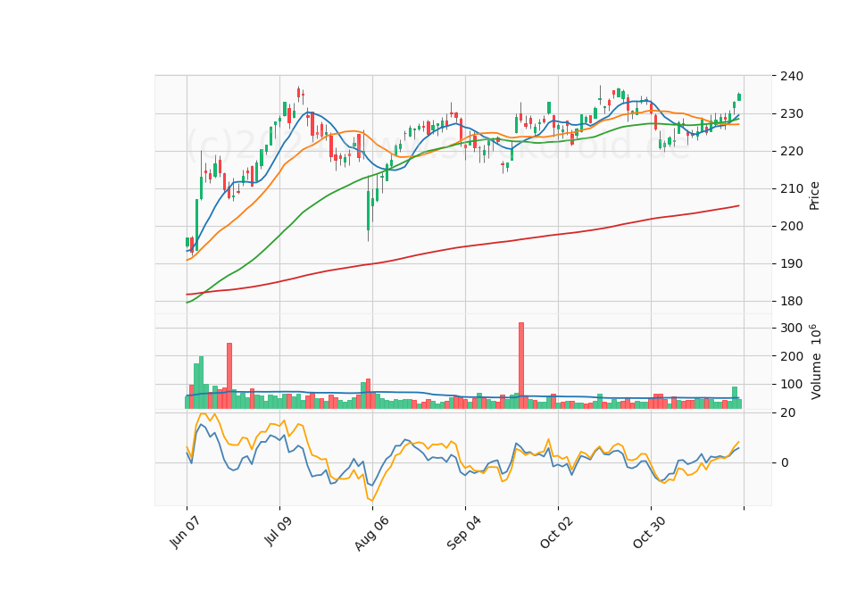
Task: Select the Oct 30 date label
Action: [x=649, y=532]
